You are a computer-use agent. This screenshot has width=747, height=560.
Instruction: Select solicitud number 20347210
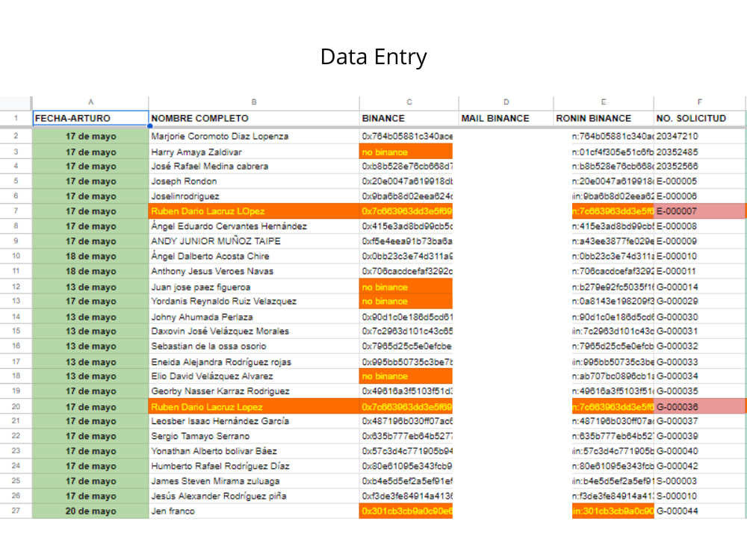pos(699,136)
